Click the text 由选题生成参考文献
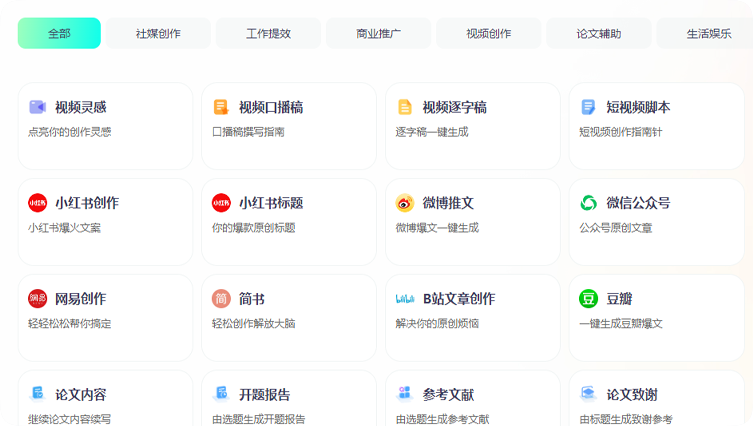Viewport: 753px width, 426px height. pos(442,419)
